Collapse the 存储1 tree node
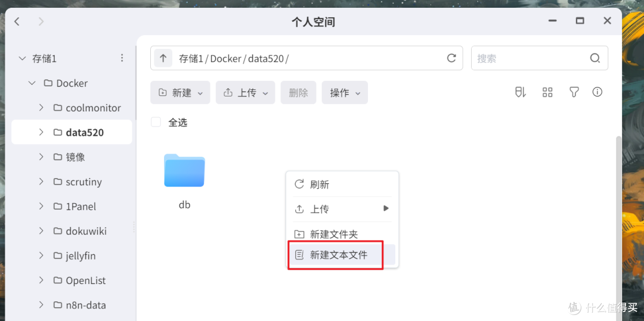The height and width of the screenshot is (321, 644). (22, 58)
